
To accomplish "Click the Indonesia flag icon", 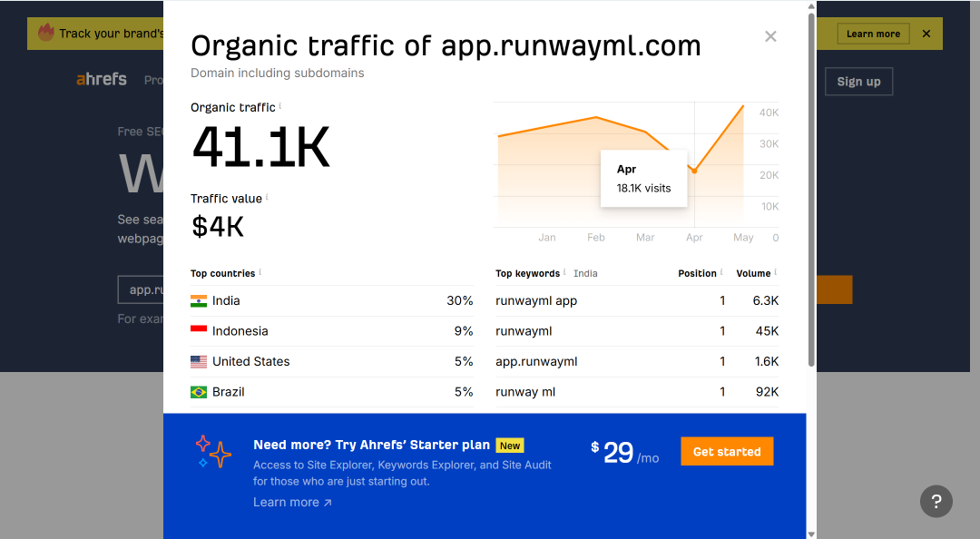I will pyautogui.click(x=199, y=331).
